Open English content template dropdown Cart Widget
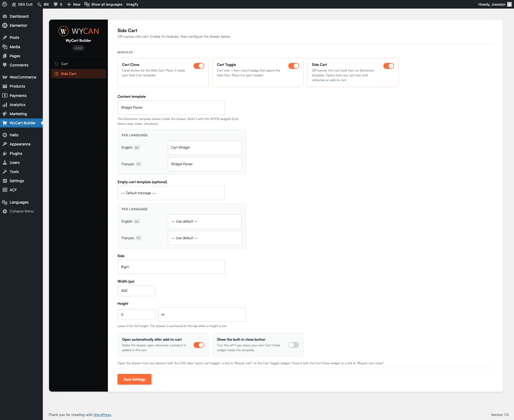The image size is (514, 420). tap(205, 148)
